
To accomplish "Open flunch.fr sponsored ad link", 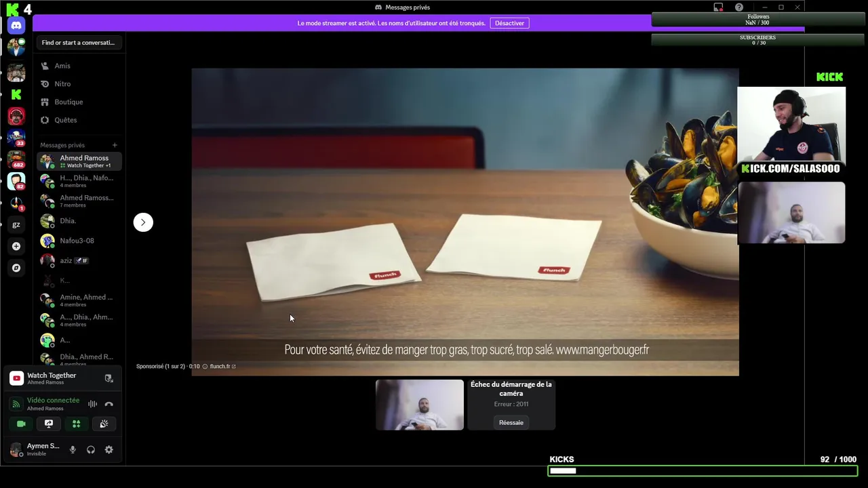I will pos(222,367).
